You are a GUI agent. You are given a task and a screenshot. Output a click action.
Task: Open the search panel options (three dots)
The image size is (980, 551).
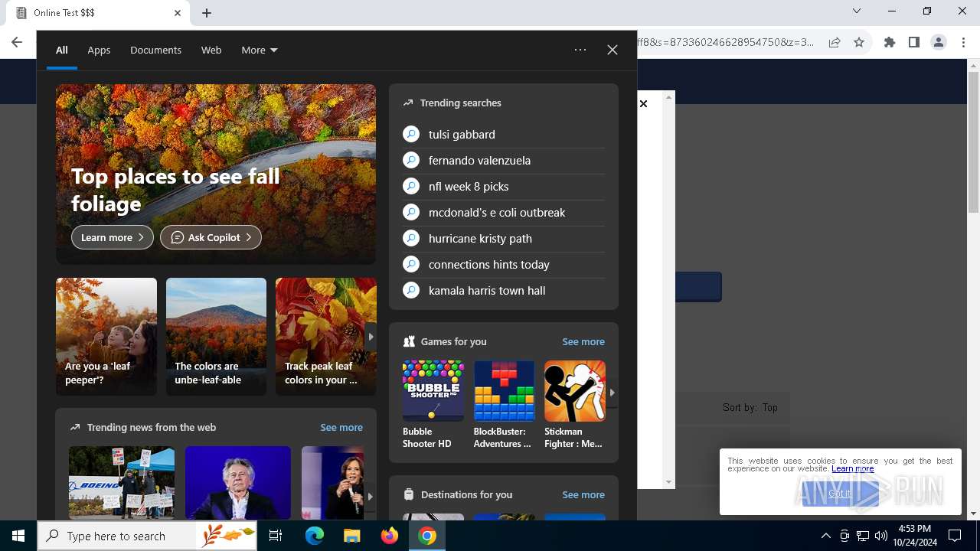580,50
